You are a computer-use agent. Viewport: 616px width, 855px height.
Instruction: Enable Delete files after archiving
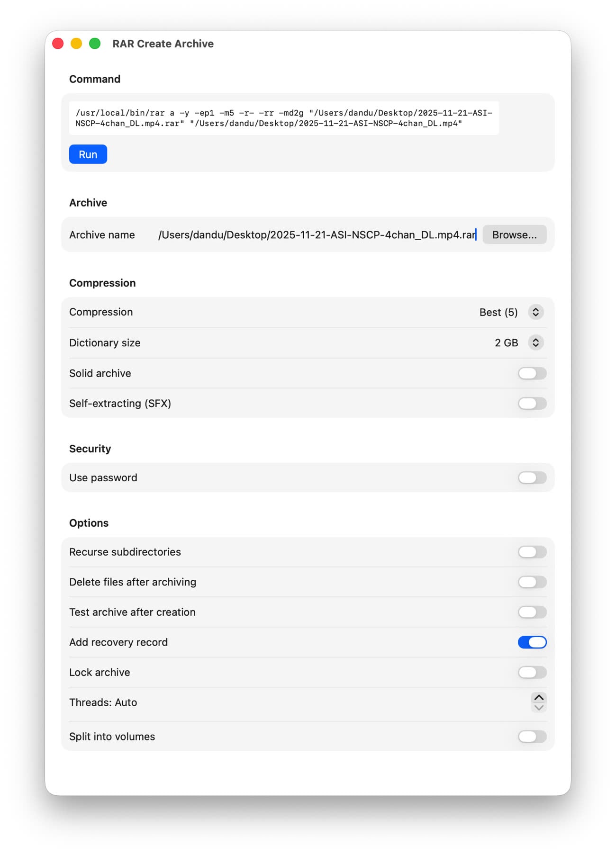click(532, 582)
